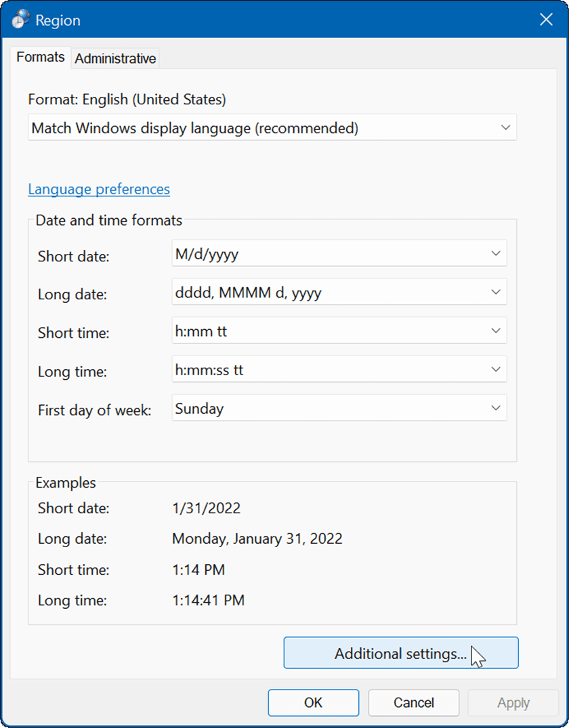This screenshot has height=728, width=569.
Task: Close the Region dialog window
Action: click(x=546, y=20)
